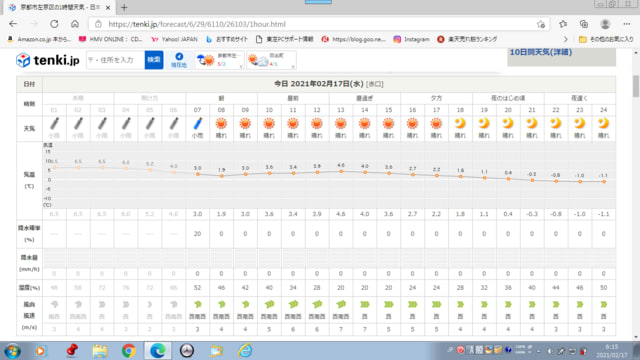
Task: Open a new browser tab
Action: click(124, 7)
